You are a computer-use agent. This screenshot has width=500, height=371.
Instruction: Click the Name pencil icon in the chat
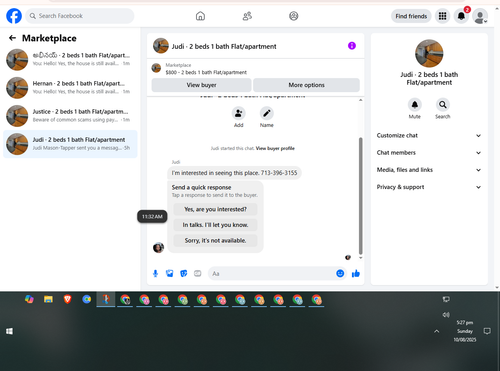click(267, 114)
